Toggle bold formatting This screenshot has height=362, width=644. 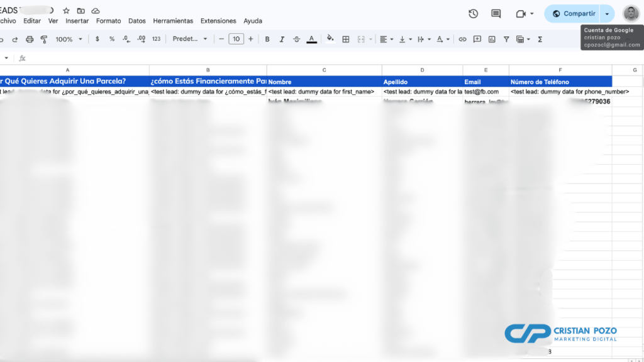[x=267, y=39]
